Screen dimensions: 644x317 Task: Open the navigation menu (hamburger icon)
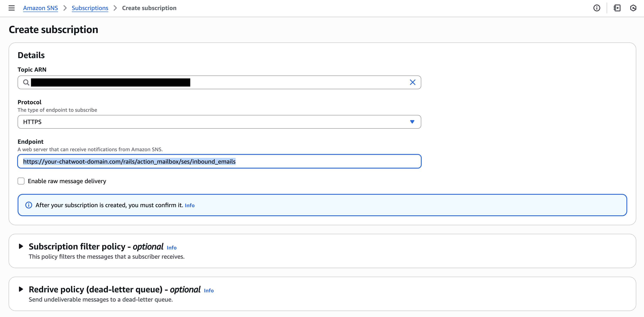tap(12, 8)
